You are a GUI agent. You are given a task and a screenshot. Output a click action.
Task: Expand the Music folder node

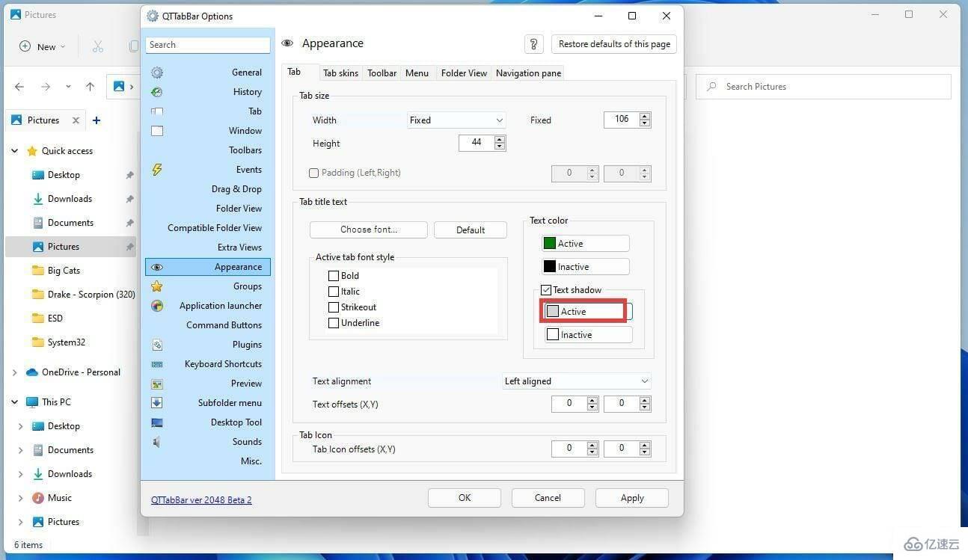coord(21,498)
